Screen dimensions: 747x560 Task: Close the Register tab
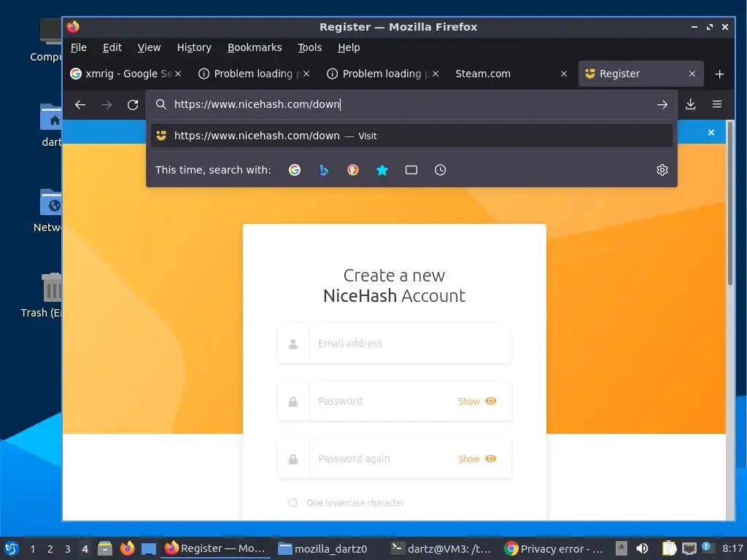(x=692, y=74)
